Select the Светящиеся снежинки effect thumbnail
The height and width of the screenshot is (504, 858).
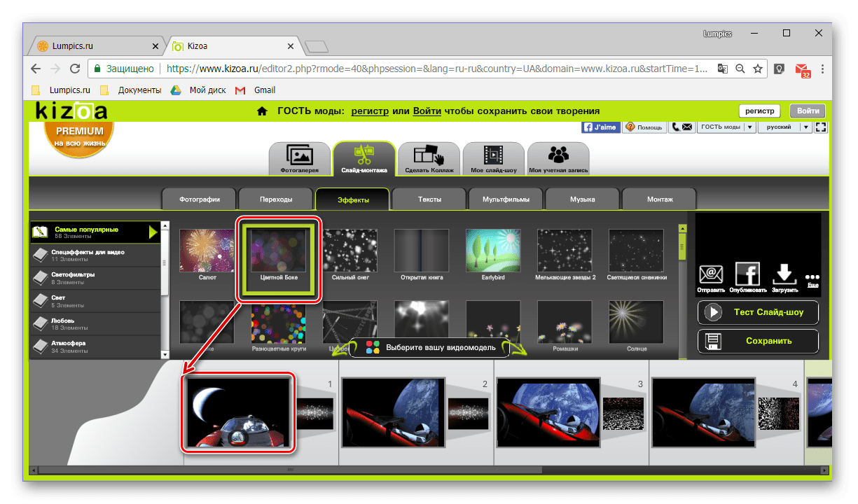tap(636, 251)
